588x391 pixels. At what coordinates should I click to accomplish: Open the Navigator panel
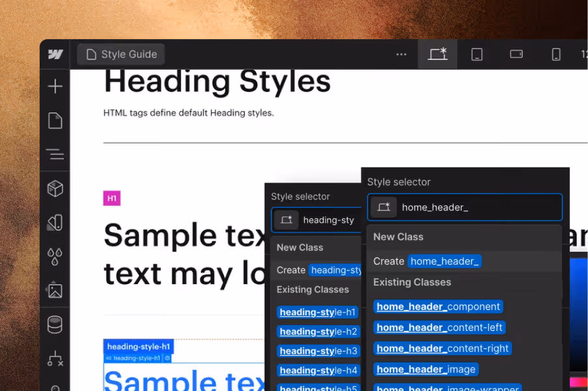pos(55,155)
